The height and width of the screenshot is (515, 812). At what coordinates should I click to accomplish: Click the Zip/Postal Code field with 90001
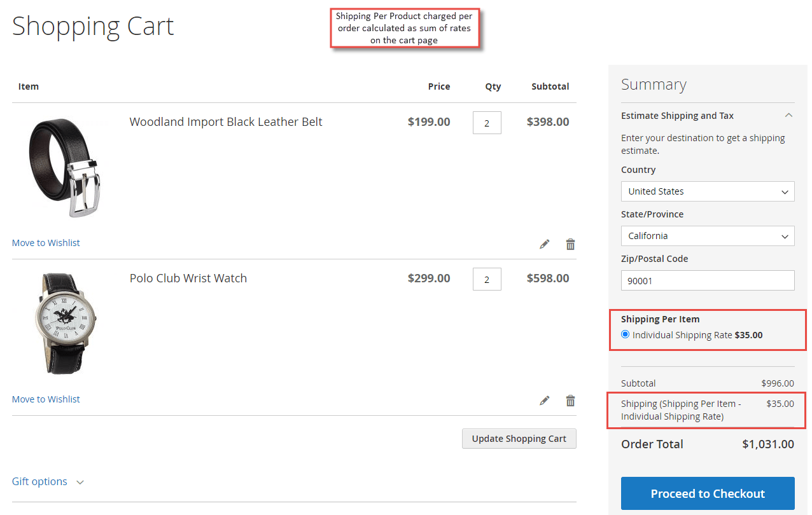tap(708, 280)
